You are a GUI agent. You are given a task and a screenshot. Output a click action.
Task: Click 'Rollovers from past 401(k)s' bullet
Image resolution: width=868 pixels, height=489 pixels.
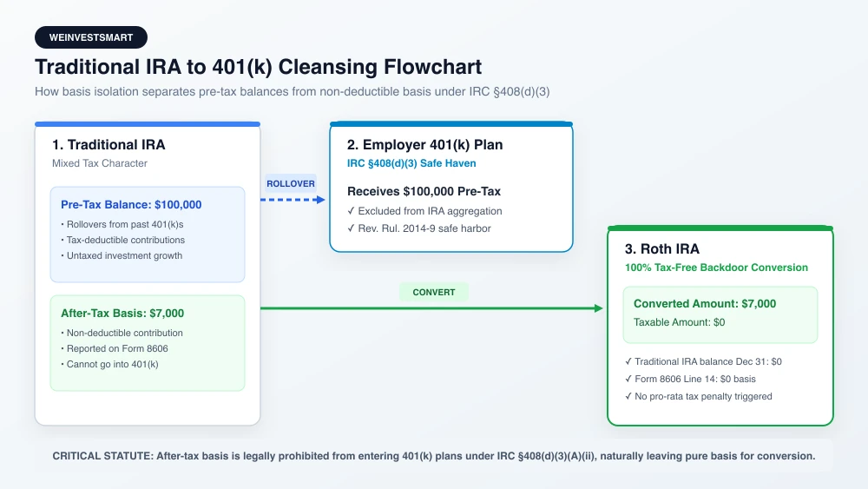(x=122, y=224)
